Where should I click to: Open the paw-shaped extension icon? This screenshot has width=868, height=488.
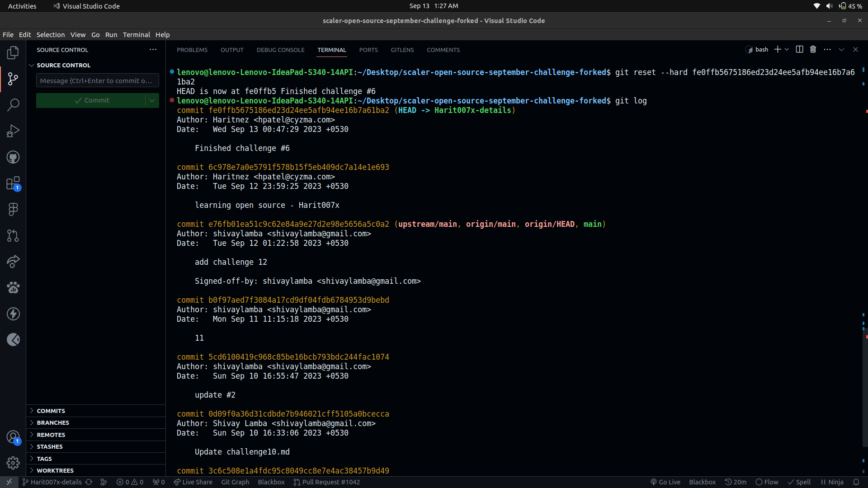coord(13,287)
